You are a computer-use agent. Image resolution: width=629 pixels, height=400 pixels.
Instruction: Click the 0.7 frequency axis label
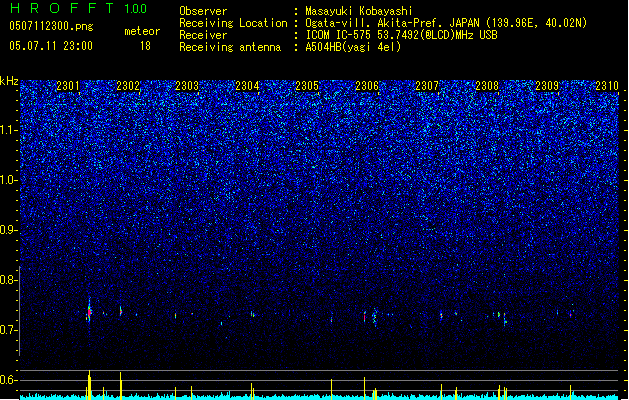(9, 330)
